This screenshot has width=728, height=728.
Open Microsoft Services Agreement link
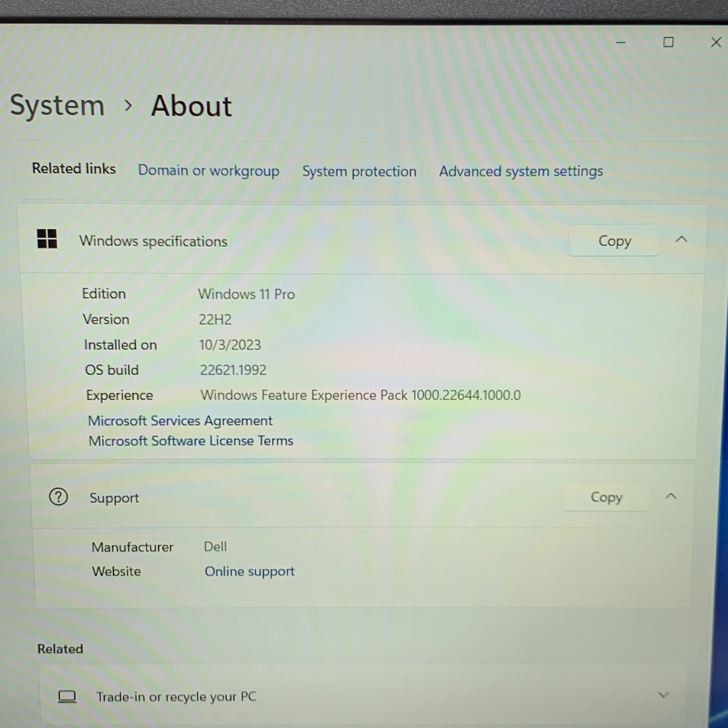180,421
